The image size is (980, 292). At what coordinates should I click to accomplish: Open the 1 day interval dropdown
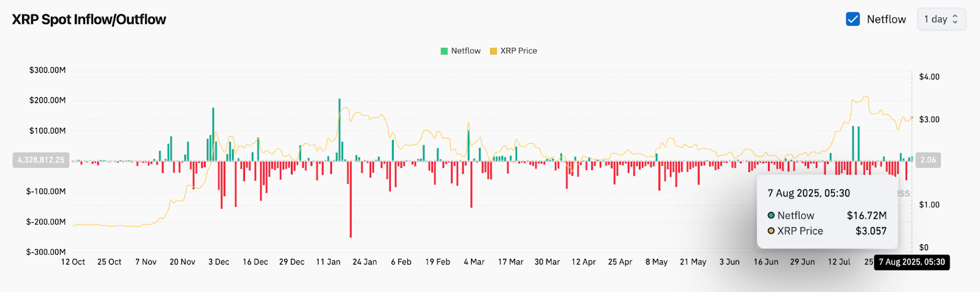(941, 20)
